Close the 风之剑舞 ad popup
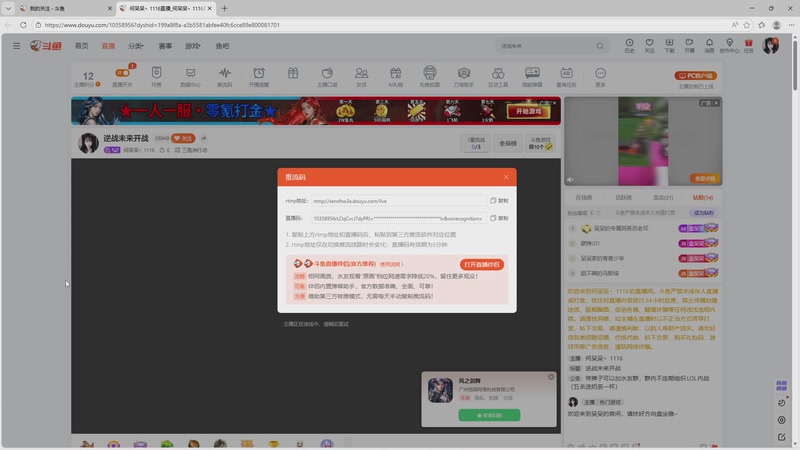This screenshot has height=450, width=800. pyautogui.click(x=551, y=377)
